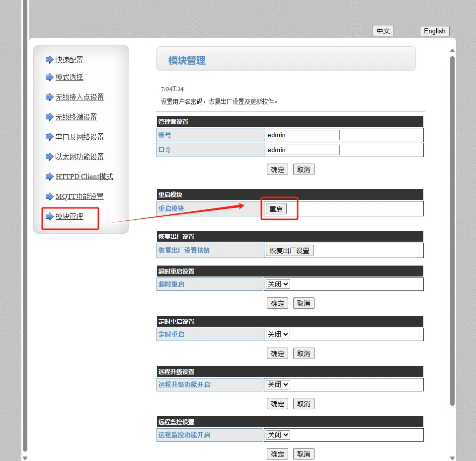Viewport: 476px width, 461px height.
Task: Open 快速配置 sidebar link
Action: pos(69,60)
